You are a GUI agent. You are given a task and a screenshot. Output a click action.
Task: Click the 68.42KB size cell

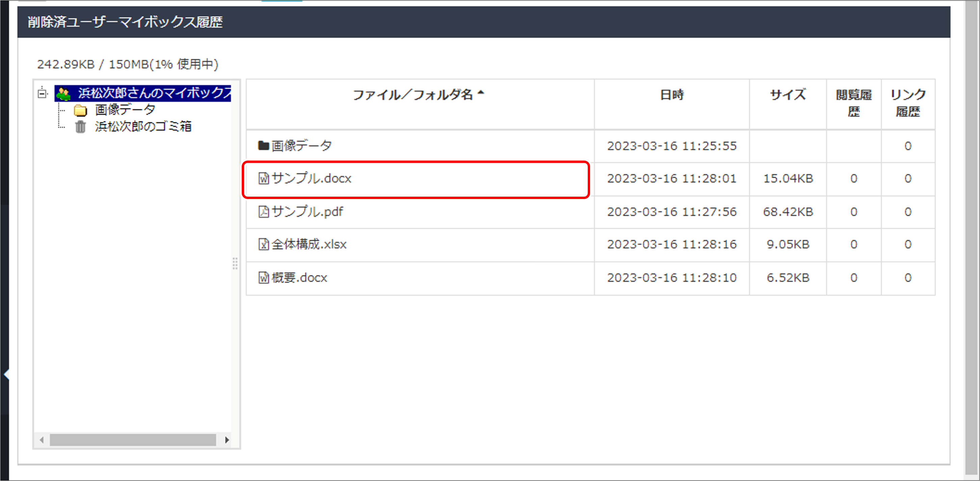[788, 212]
